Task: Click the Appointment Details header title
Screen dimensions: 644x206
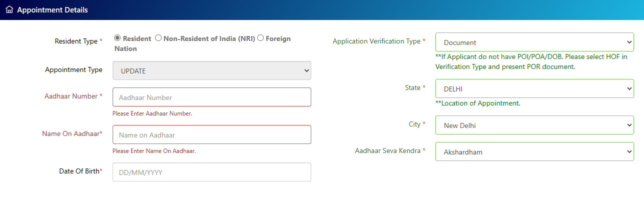Action: (x=52, y=10)
